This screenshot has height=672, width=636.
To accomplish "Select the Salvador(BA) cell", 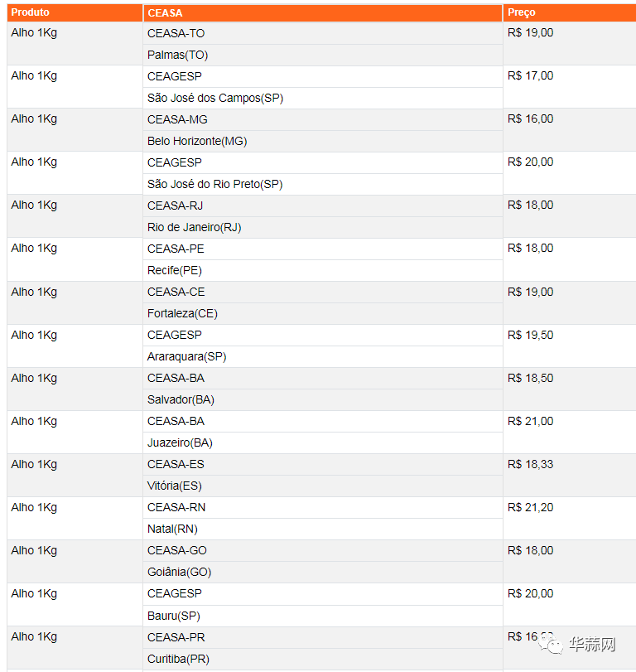I will tap(323, 399).
